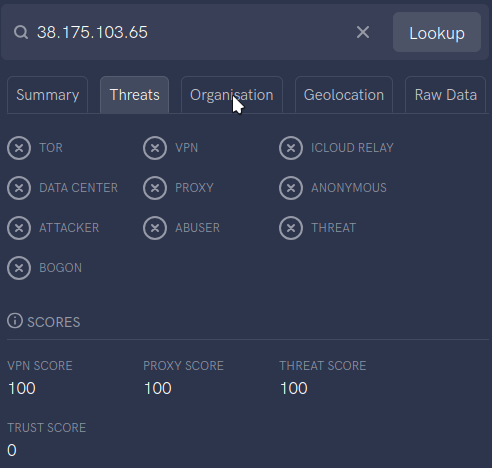Screen dimensions: 492x468
Task: Select the Threats tab
Action: [x=135, y=95]
